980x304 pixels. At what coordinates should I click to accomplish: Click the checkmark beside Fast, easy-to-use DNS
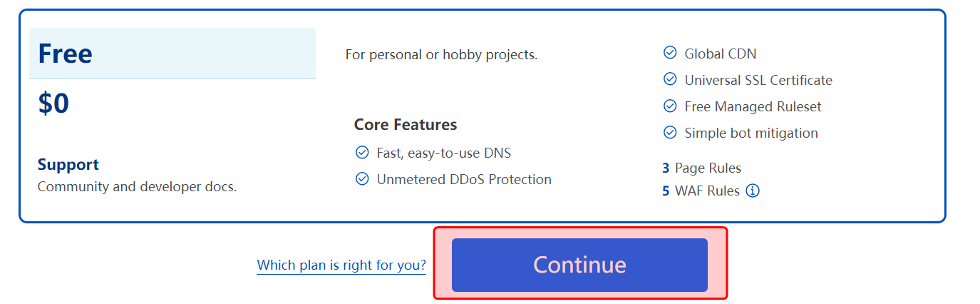pos(362,153)
